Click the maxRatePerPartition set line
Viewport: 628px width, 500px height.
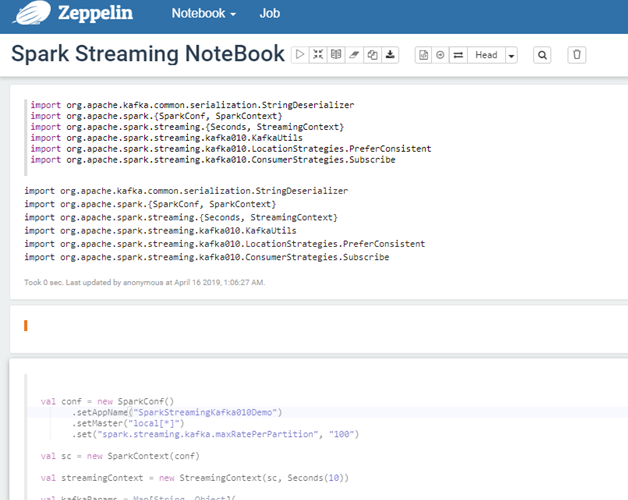click(215, 434)
